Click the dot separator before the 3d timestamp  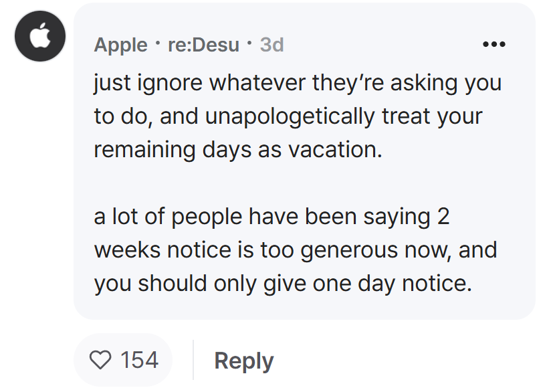pyautogui.click(x=249, y=43)
